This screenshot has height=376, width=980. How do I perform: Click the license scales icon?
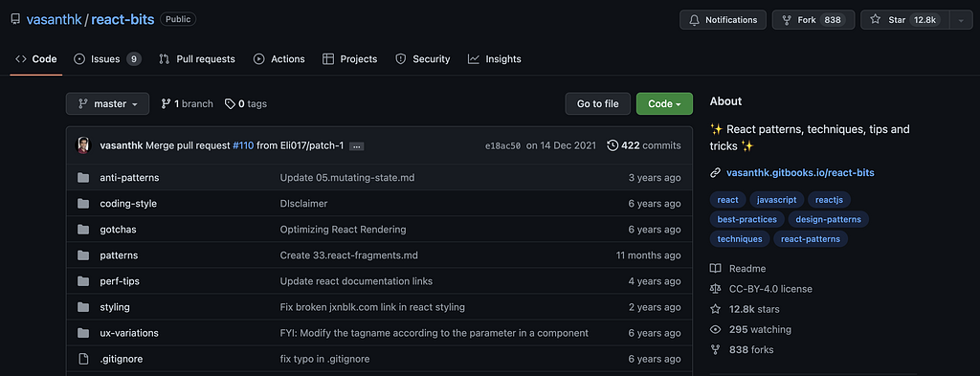[x=715, y=289]
